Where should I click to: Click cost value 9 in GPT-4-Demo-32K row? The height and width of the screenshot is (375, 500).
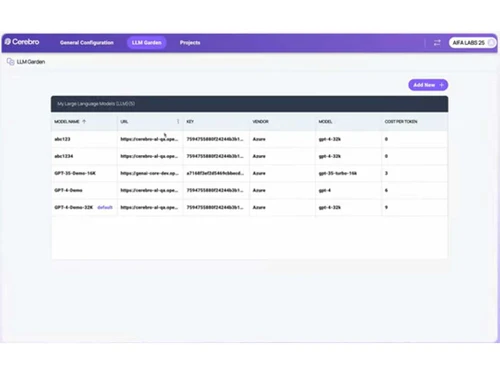click(x=386, y=207)
